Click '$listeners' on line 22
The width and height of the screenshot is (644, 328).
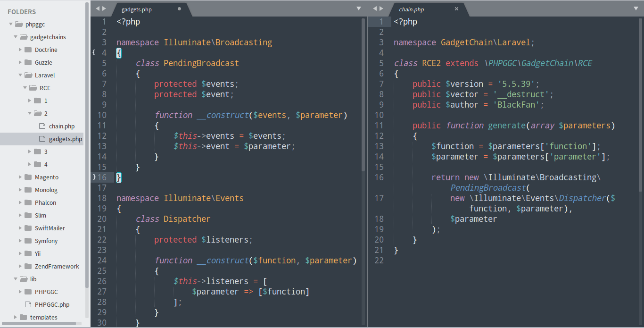tap(225, 239)
